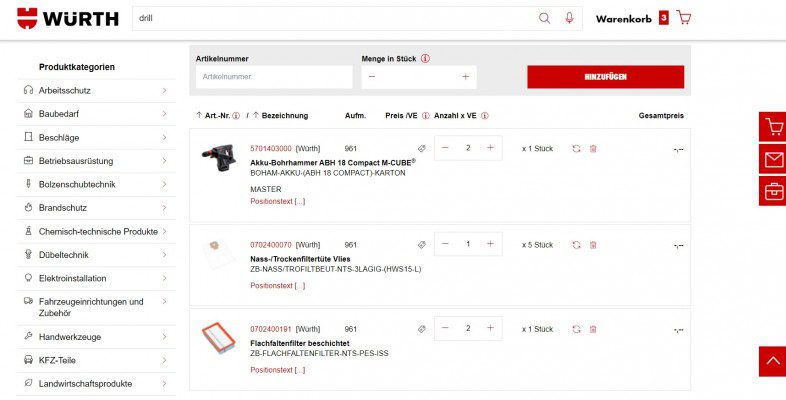786x400 pixels.
Task: Click info icon next to Menge in Stück
Action: (x=425, y=59)
